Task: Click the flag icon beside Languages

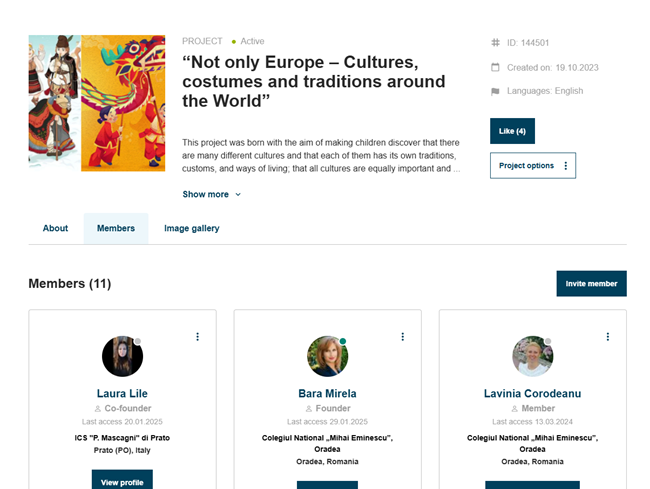Action: pyautogui.click(x=495, y=91)
